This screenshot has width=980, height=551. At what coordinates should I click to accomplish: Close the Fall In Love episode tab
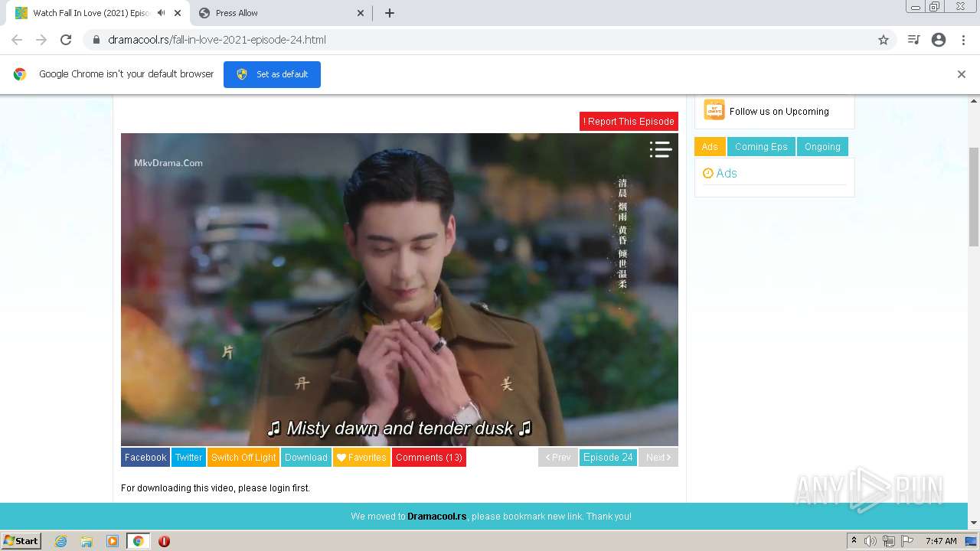(x=178, y=13)
